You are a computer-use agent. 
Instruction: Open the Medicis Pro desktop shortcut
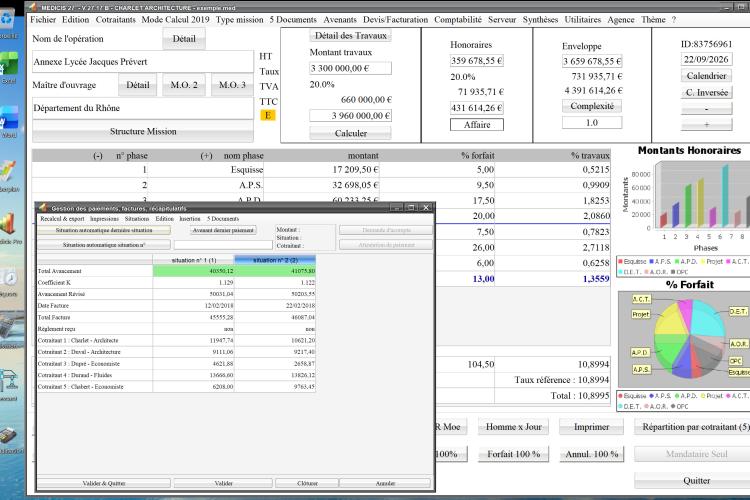pyautogui.click(x=9, y=225)
